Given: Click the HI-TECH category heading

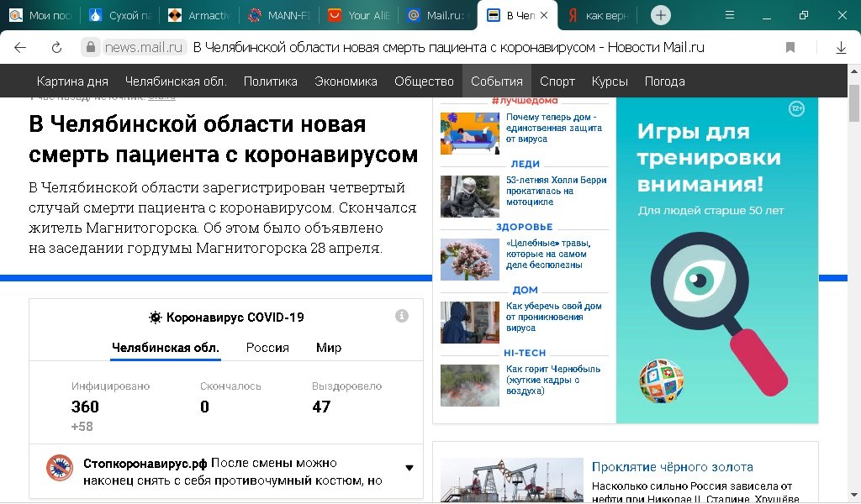Looking at the screenshot, I should (x=525, y=353).
